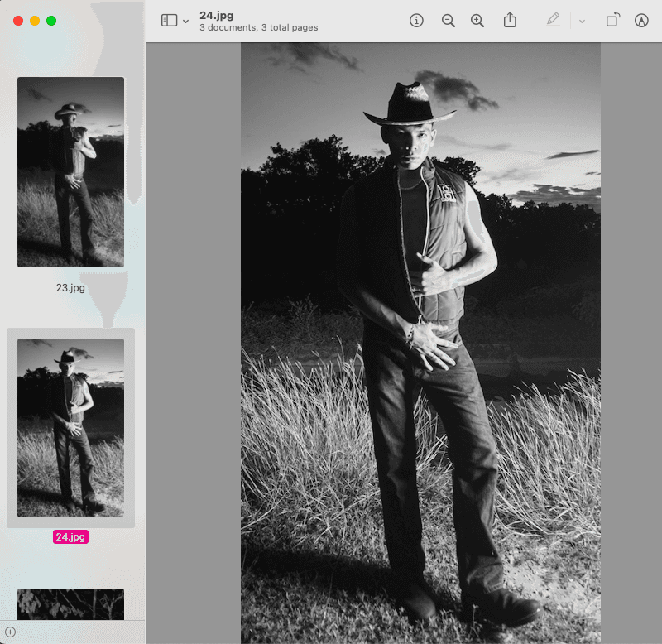The image size is (662, 644).
Task: Select the Highlight pencil tool
Action: pos(553,20)
